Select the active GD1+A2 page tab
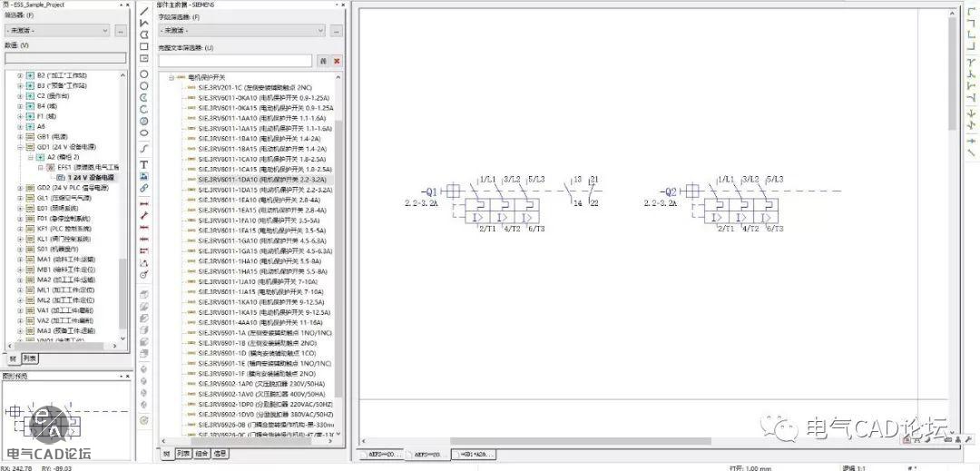The width and height of the screenshot is (980, 471). pyautogui.click(x=473, y=454)
